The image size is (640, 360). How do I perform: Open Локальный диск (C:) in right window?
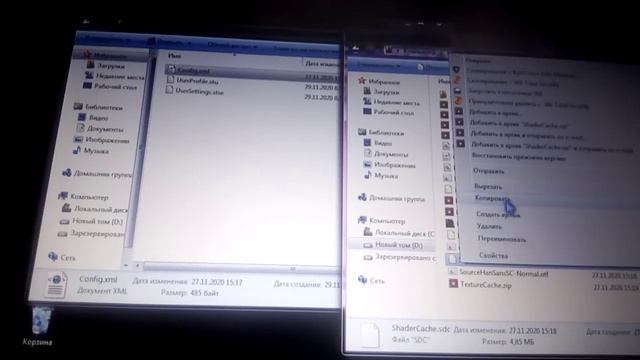[399, 233]
